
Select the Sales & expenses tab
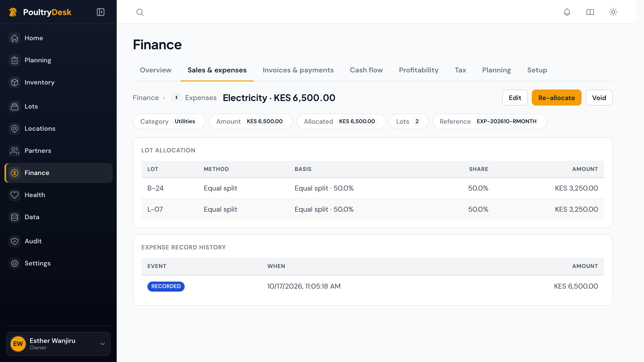click(x=217, y=70)
